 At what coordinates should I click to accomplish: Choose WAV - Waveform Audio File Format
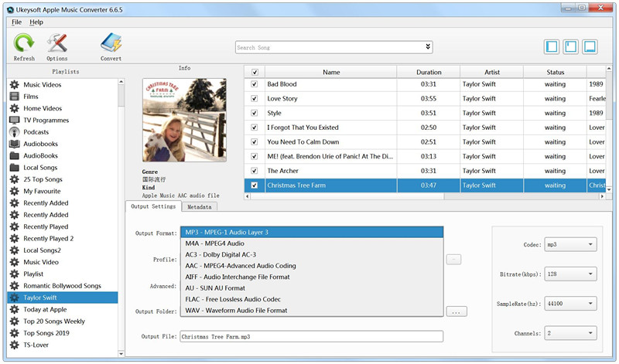[x=312, y=311]
